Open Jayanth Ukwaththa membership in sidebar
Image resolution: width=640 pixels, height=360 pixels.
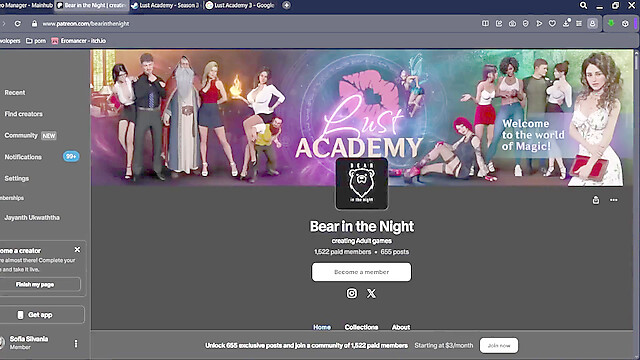tap(32, 218)
